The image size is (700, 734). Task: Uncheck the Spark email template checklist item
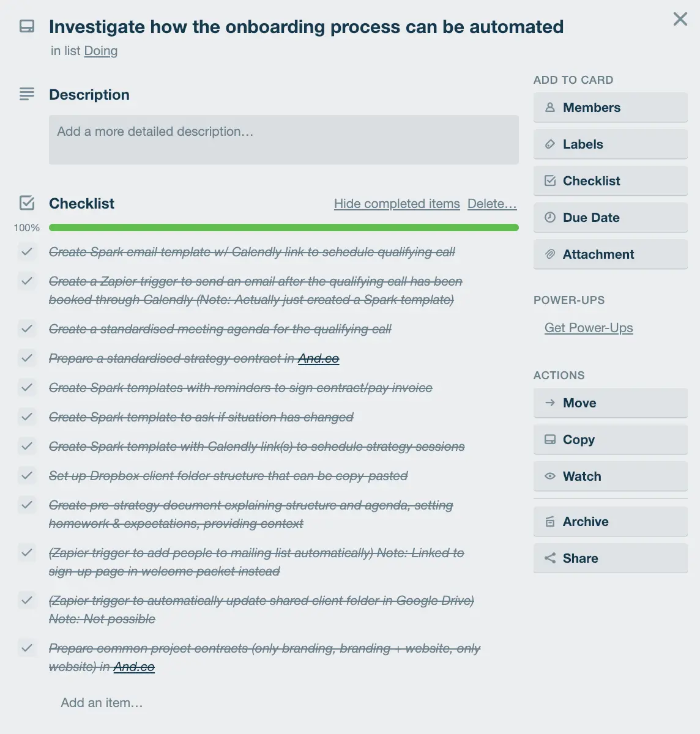[x=27, y=252]
